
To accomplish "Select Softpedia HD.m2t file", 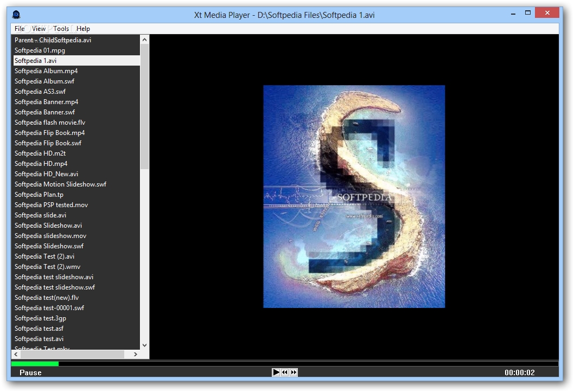I will coord(76,153).
